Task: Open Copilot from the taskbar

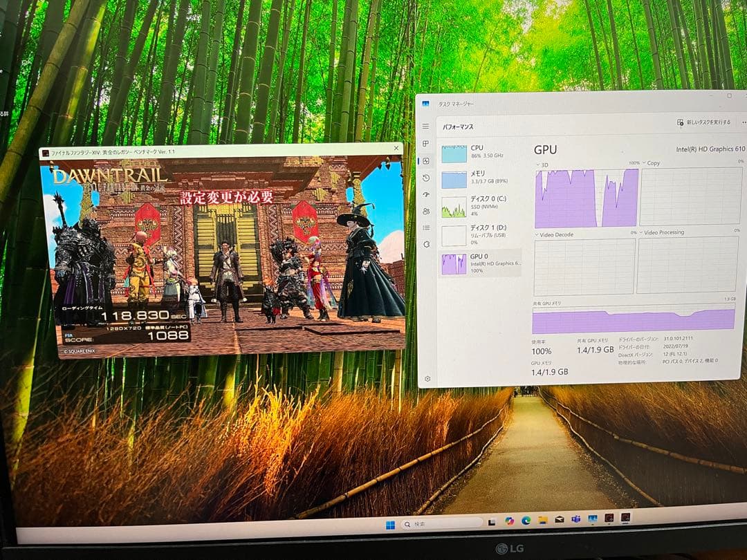Action: (510, 521)
